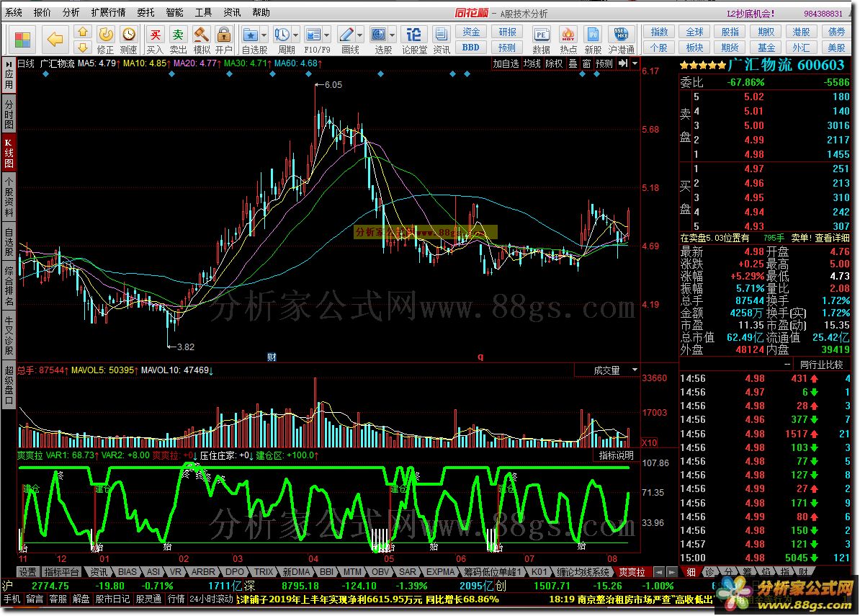Screen dimensions: 860x616
Task: Expand the F10/F9 dropdown arrow
Action: (327, 35)
